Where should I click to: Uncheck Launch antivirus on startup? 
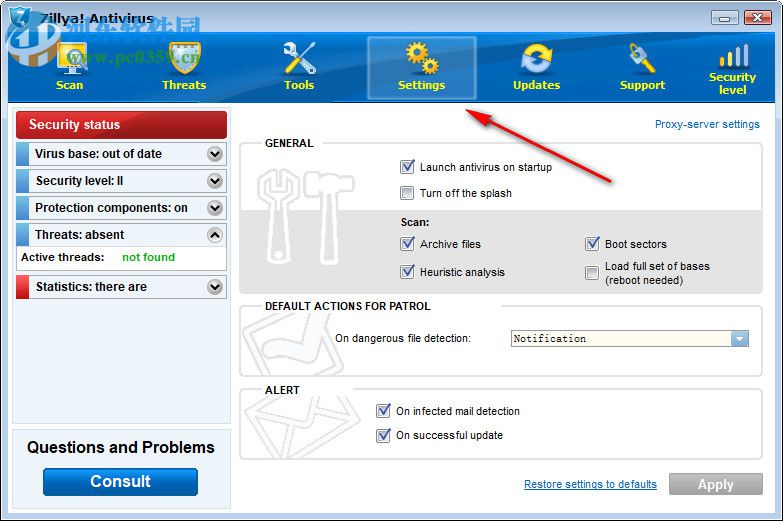click(407, 167)
